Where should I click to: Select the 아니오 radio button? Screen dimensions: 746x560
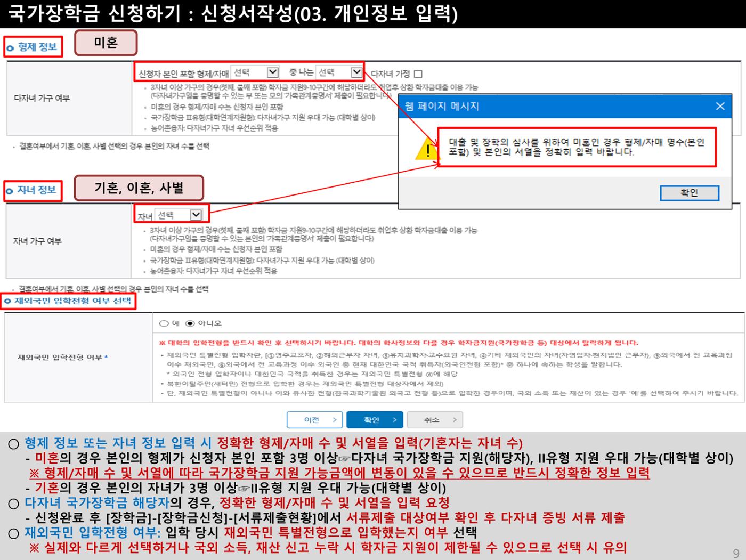pos(190,323)
